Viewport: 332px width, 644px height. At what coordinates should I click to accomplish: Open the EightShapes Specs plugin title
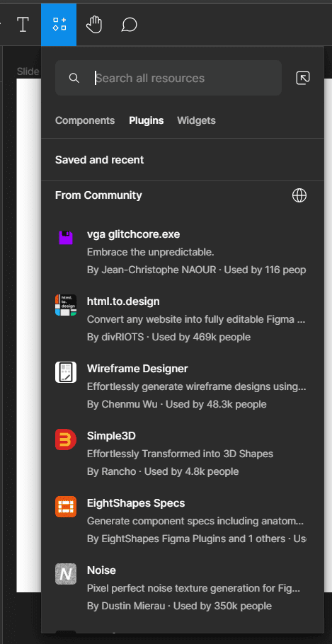click(x=136, y=503)
